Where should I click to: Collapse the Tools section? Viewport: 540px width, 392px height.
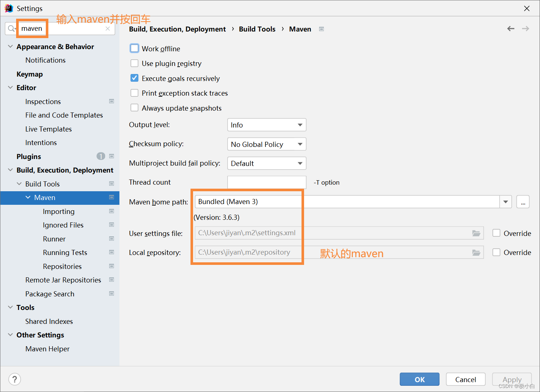(x=10, y=307)
